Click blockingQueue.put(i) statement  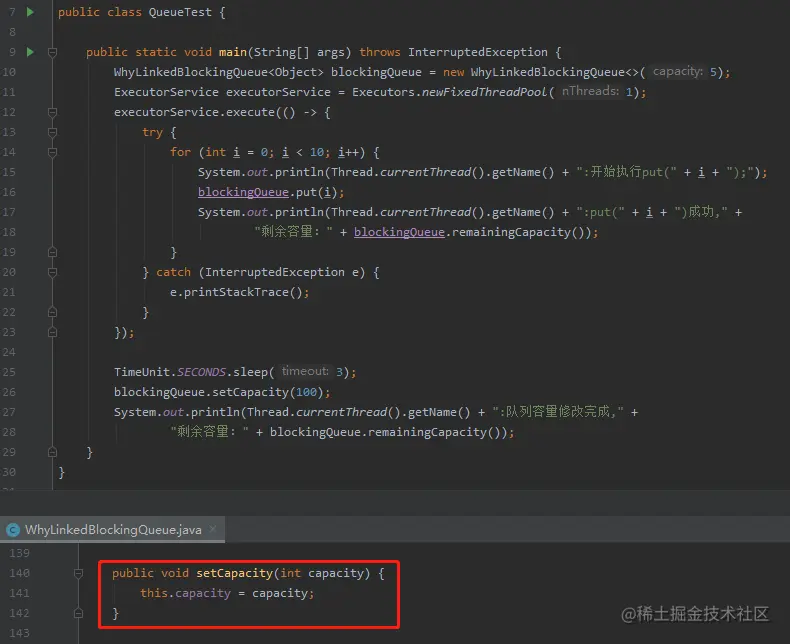coord(271,192)
